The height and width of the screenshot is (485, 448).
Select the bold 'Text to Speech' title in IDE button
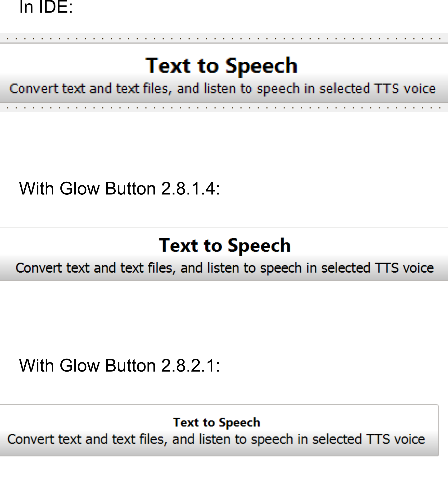pyautogui.click(x=221, y=65)
